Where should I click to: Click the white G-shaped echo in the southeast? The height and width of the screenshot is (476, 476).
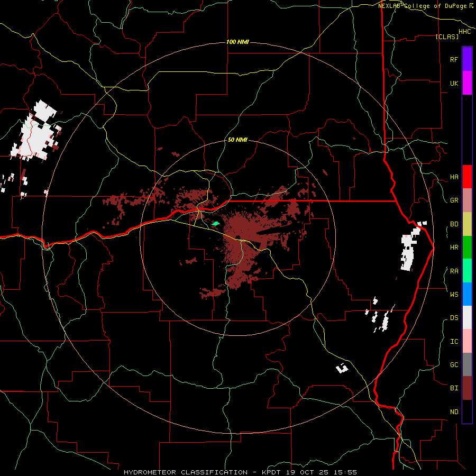[x=342, y=368]
